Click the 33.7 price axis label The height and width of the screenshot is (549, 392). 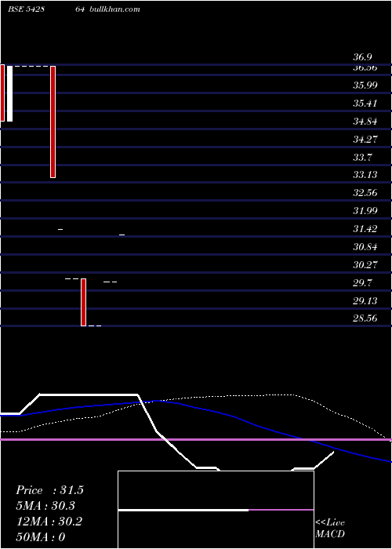362,157
